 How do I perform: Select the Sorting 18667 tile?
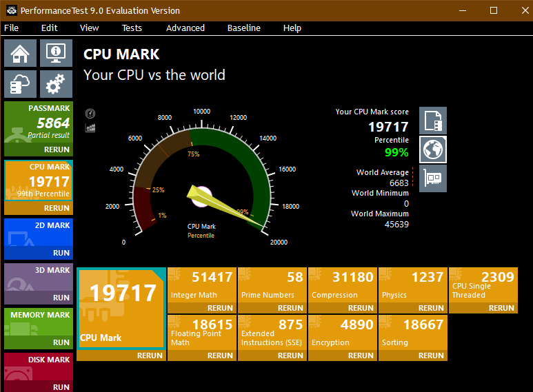click(413, 333)
